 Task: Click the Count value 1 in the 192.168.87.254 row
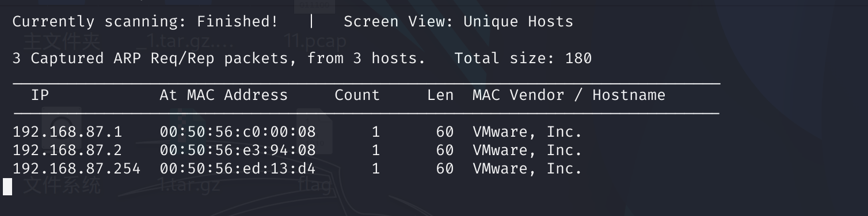[376, 169]
